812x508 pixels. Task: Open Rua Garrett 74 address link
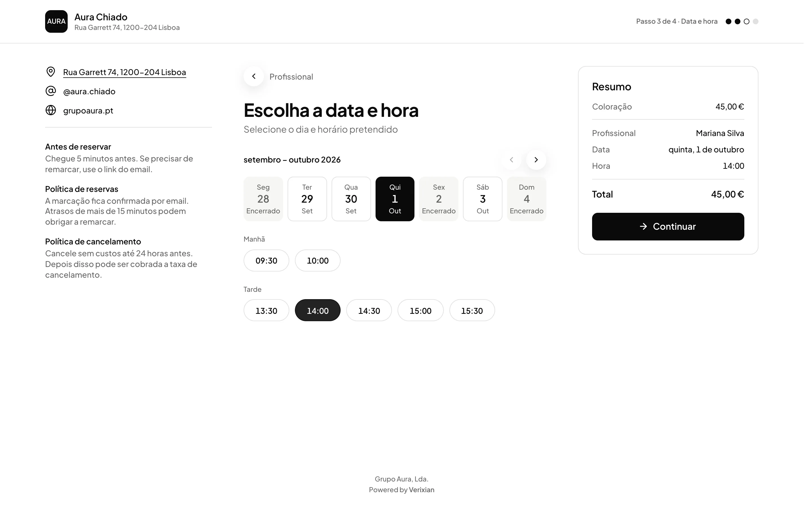click(x=125, y=72)
